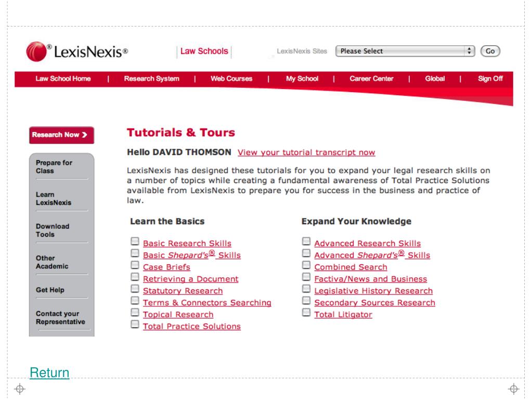Select Web Courses in navigation bar
The image size is (532, 399).
[x=231, y=79]
